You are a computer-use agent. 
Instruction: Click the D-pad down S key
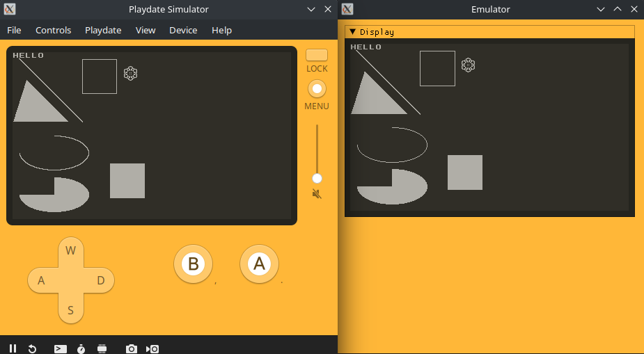(70, 310)
